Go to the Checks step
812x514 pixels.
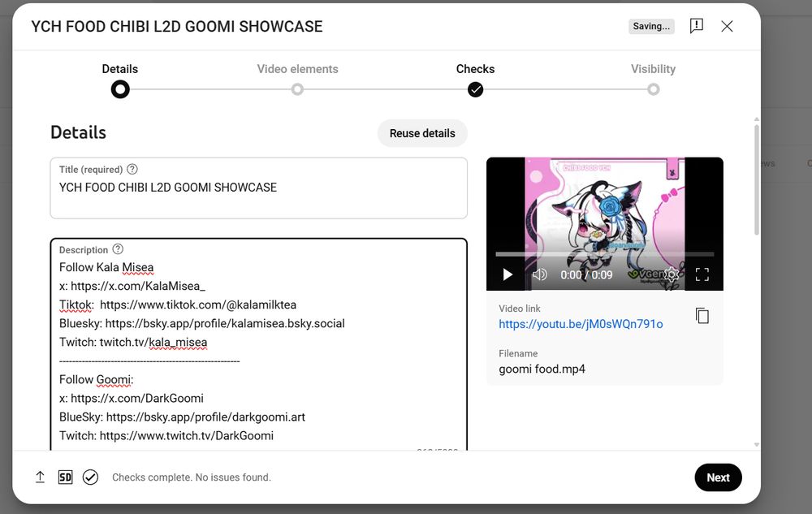pos(475,69)
